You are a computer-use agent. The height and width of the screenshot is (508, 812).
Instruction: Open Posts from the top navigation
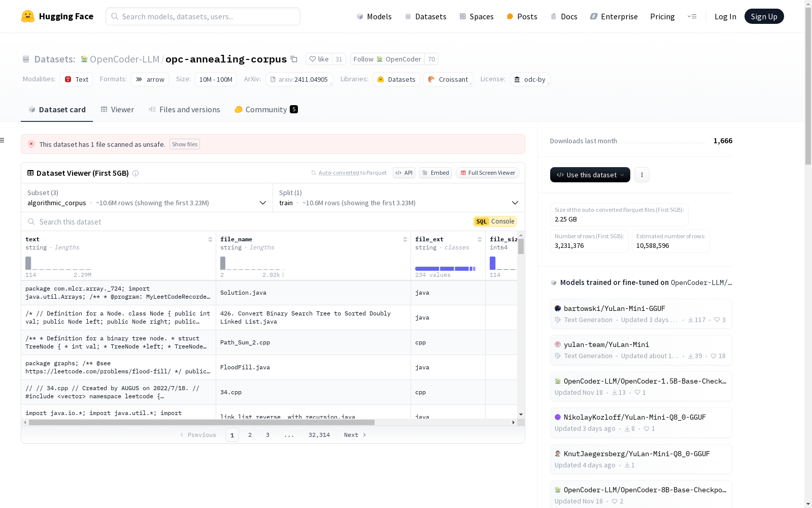pos(522,16)
